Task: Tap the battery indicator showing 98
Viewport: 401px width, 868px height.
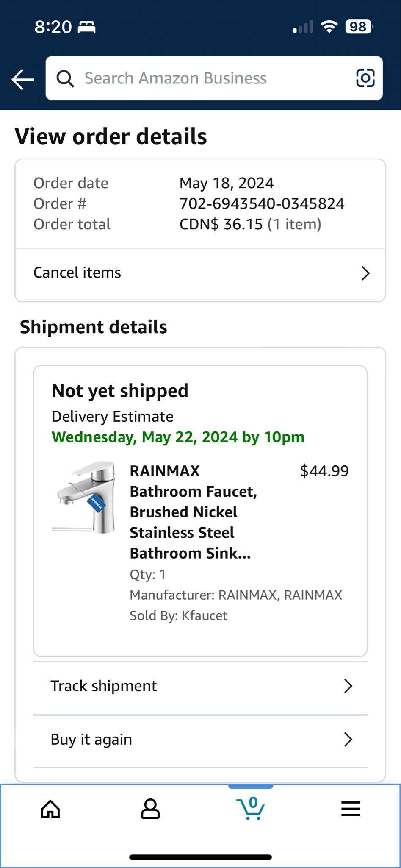Action: (x=358, y=27)
